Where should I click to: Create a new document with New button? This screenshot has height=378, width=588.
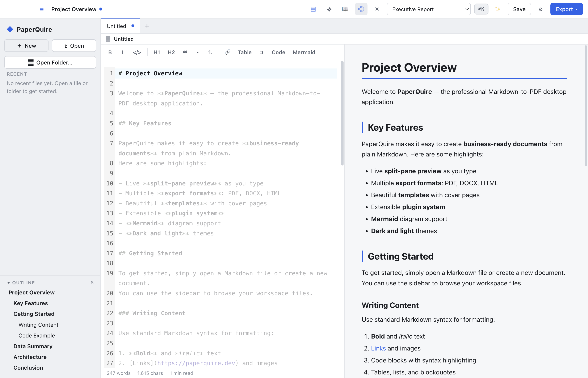pos(26,46)
